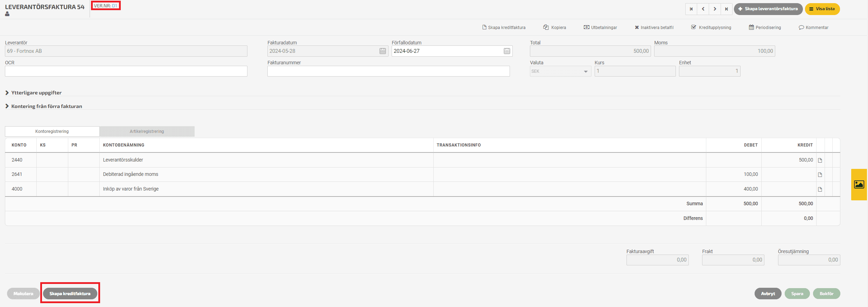Click the TRANSAKTIONSINFO column header
Image resolution: width=868 pixels, height=307 pixels.
coord(458,145)
